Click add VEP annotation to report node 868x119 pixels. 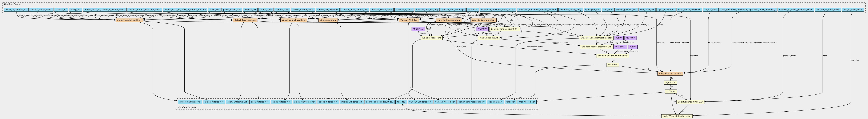coord(677,116)
